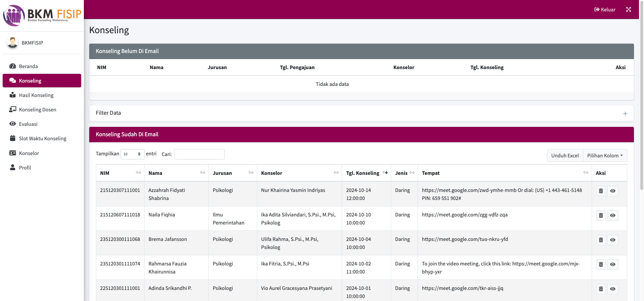The width and height of the screenshot is (644, 301).
Task: Select the Konseling menu item
Action: (x=42, y=81)
